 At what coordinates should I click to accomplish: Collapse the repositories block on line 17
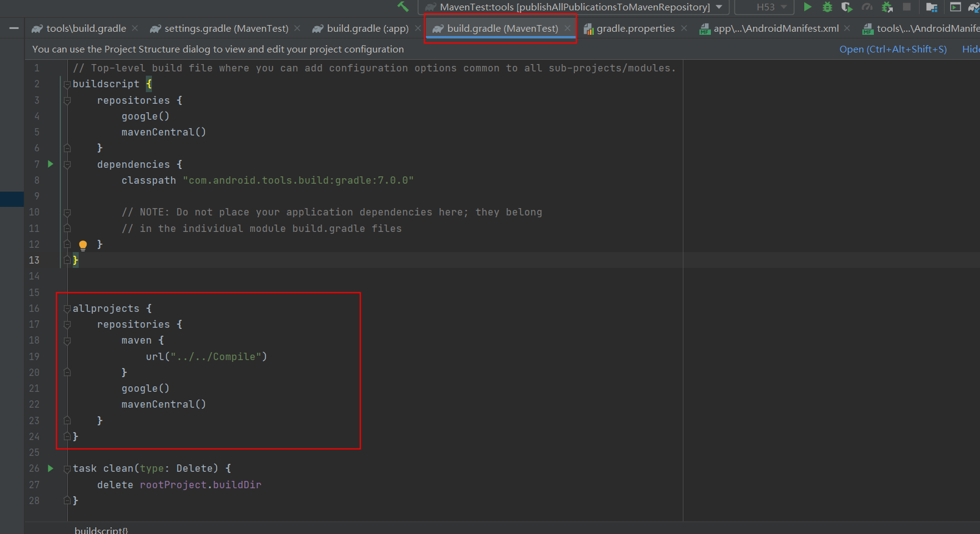click(x=67, y=325)
